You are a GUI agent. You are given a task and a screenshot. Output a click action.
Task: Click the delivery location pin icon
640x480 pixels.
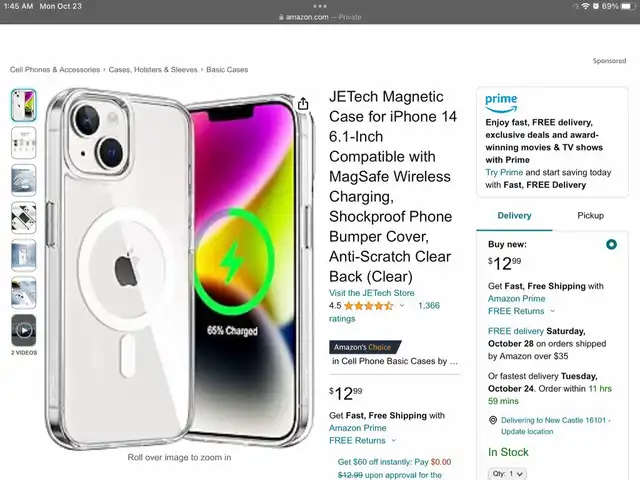pos(493,420)
